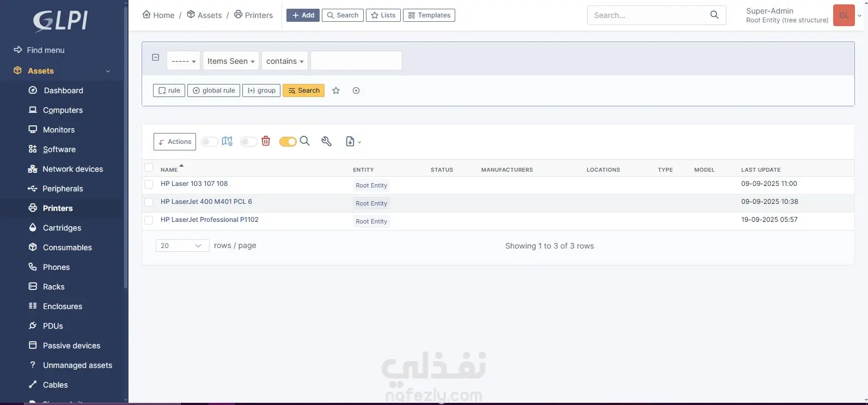Image resolution: width=868 pixels, height=405 pixels.
Task: Open the contains operator dropdown
Action: pos(285,61)
